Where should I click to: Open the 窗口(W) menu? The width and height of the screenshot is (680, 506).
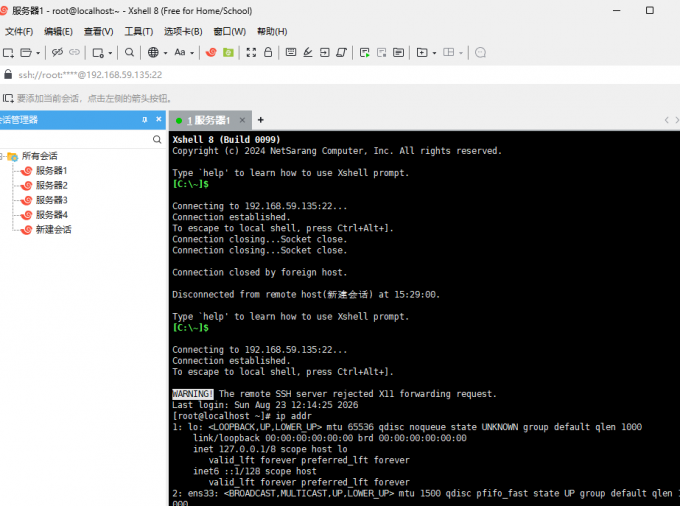pyautogui.click(x=230, y=32)
